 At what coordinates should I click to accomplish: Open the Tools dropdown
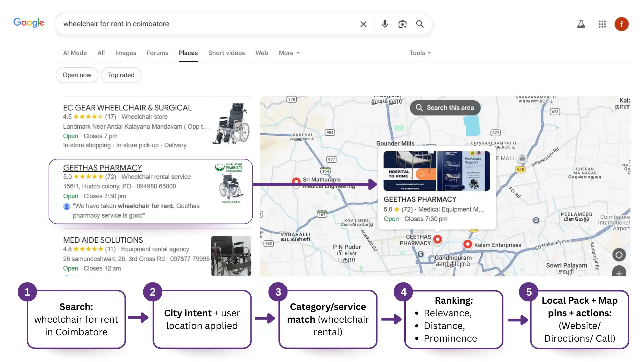click(x=420, y=53)
